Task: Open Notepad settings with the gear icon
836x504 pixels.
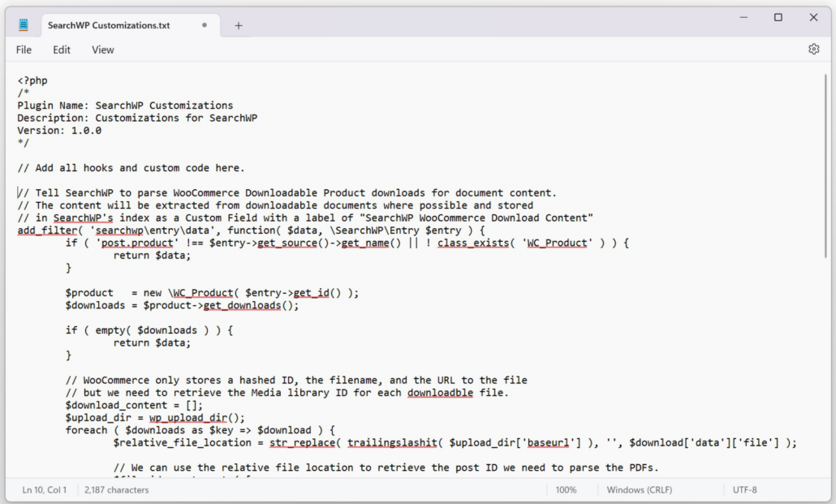Action: pyautogui.click(x=814, y=50)
